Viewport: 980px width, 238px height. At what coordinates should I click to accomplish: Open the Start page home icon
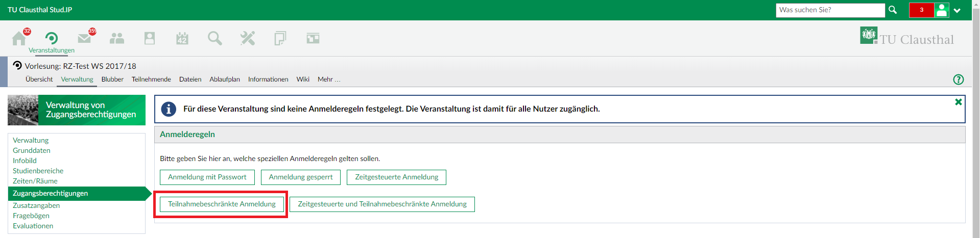[19, 38]
